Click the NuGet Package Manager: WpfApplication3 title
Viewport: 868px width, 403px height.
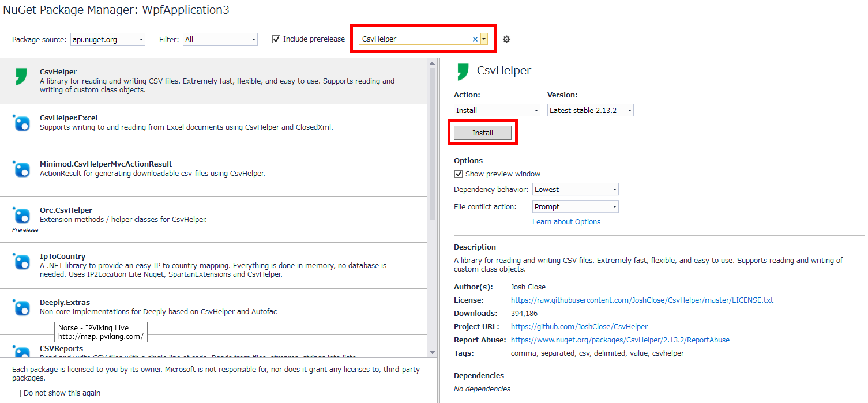pos(116,10)
